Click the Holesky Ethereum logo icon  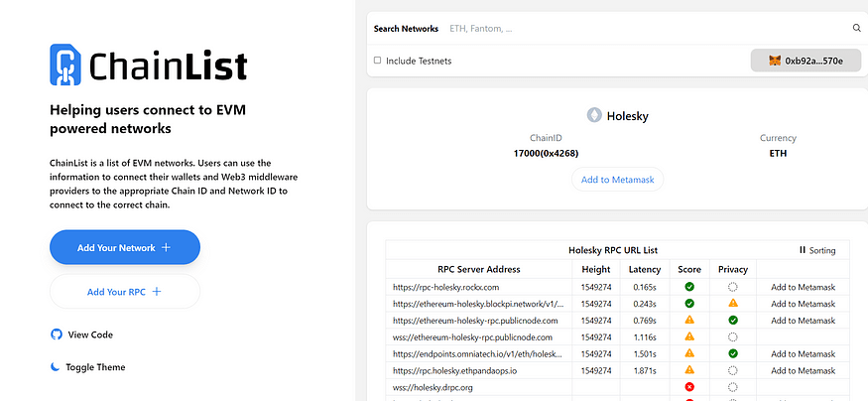pos(594,116)
